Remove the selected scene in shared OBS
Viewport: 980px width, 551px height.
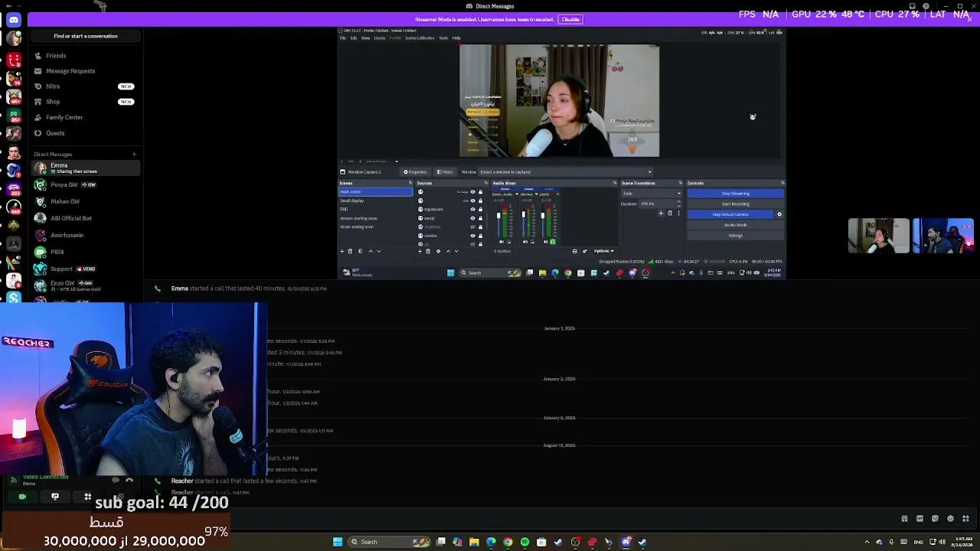[x=350, y=251]
